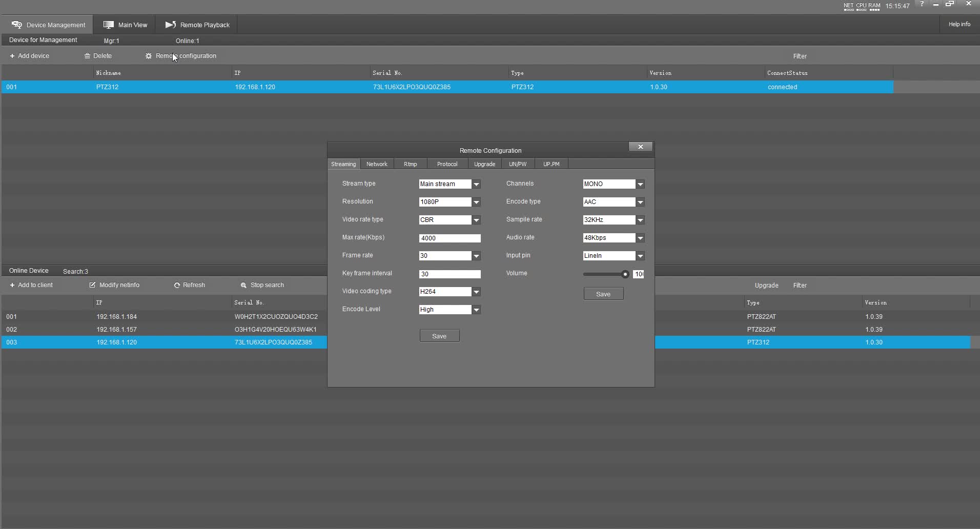This screenshot has height=529, width=980.
Task: Switch to the Main View tab
Action: pos(125,25)
